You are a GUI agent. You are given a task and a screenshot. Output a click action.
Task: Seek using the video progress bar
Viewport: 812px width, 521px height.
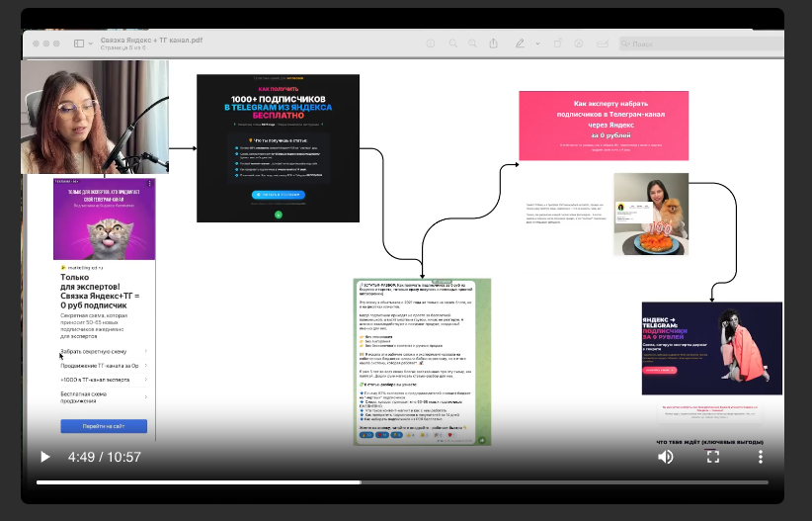pyautogui.click(x=402, y=482)
